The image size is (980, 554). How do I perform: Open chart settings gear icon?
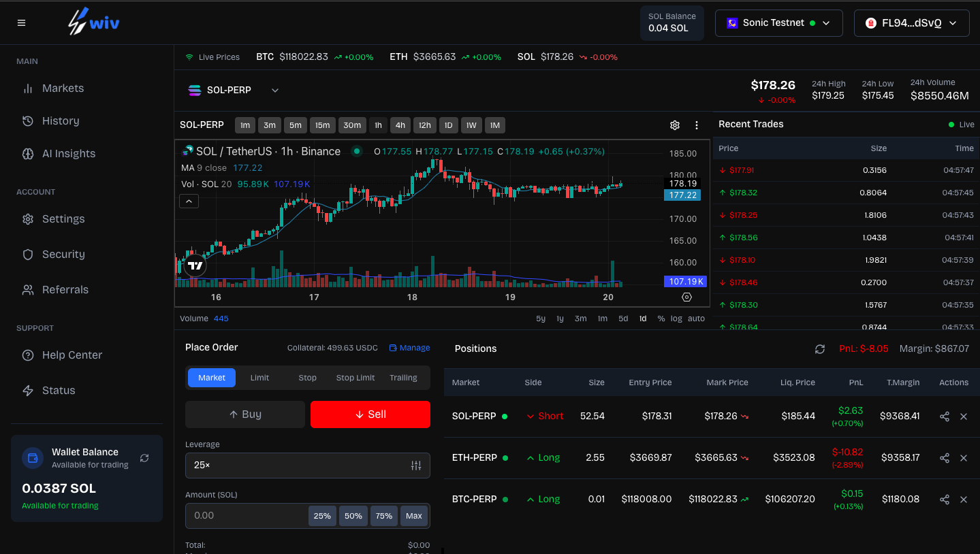click(x=674, y=125)
